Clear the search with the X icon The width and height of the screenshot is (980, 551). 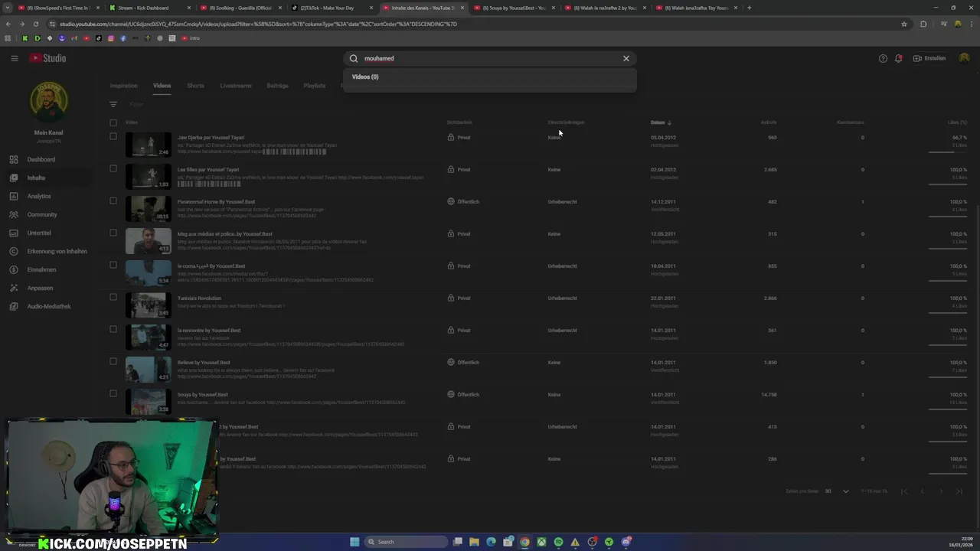pos(626,58)
